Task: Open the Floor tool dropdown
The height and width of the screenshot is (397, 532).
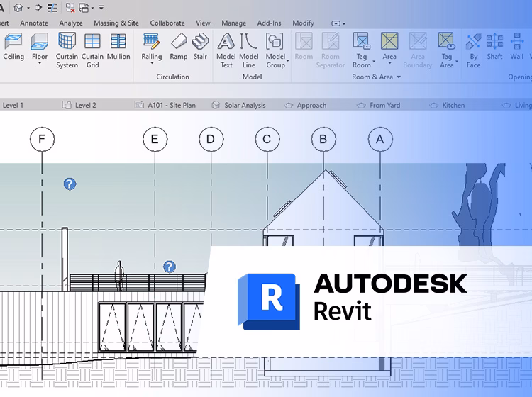Action: pos(40,64)
